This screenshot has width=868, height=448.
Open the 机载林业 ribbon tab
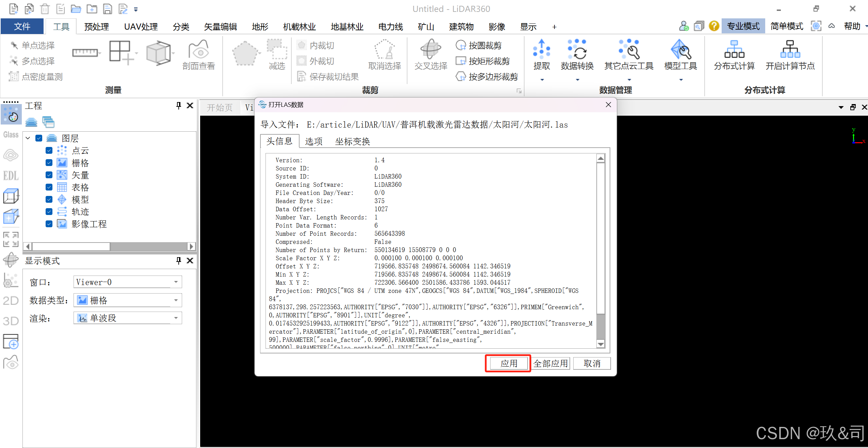299,27
